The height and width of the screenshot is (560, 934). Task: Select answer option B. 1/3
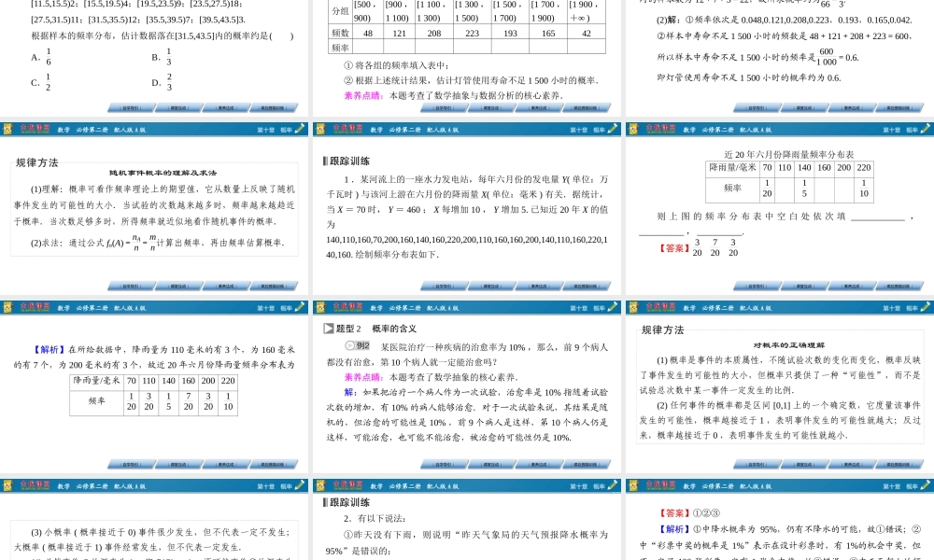tap(162, 57)
